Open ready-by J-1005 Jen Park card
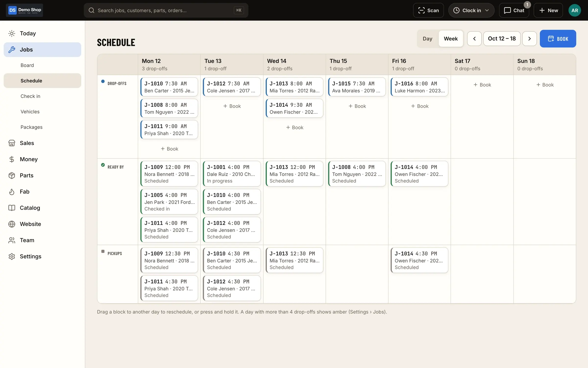The height and width of the screenshot is (368, 588). point(169,202)
